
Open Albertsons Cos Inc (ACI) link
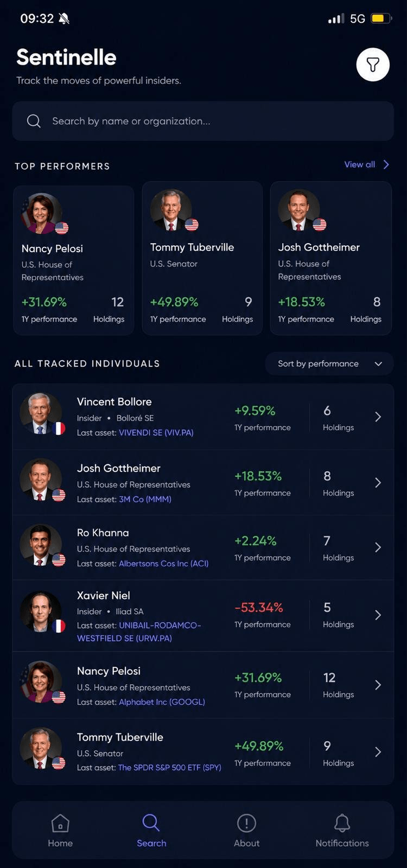pos(164,564)
